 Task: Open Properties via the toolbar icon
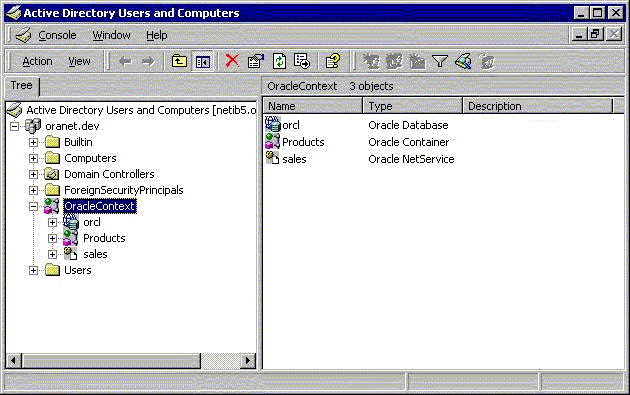pyautogui.click(x=256, y=61)
